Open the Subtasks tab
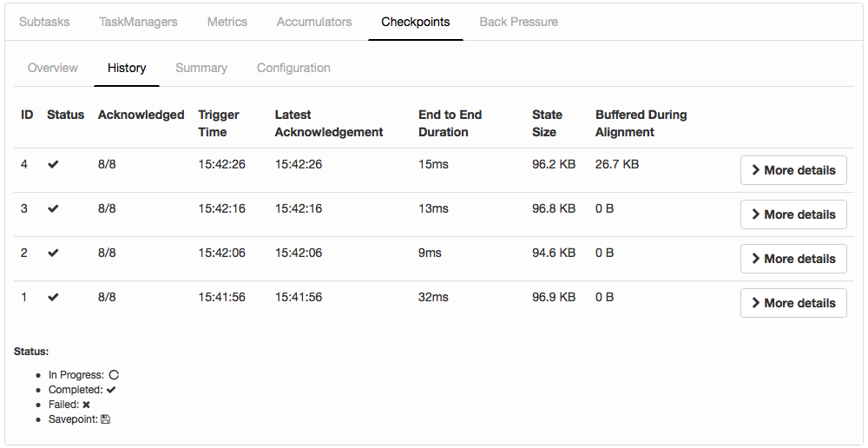This screenshot has height=448, width=868. coord(44,22)
